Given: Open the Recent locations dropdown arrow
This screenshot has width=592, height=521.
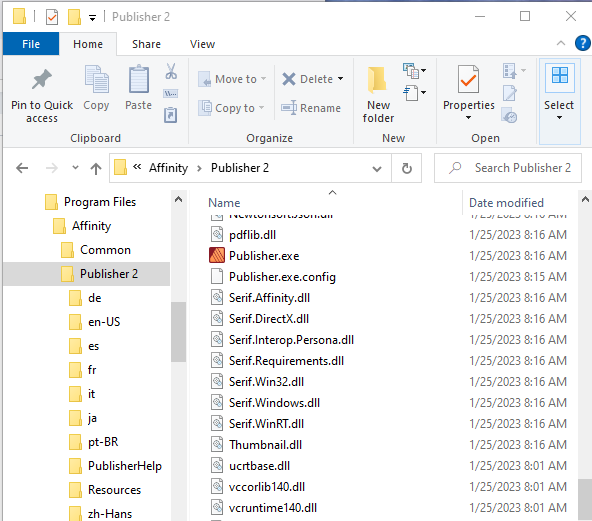Looking at the screenshot, I should coord(76,168).
